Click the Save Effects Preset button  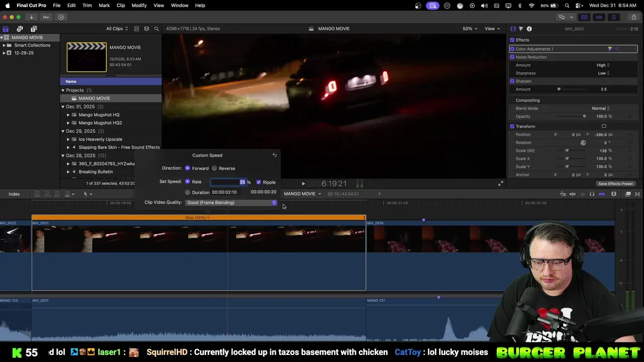(x=615, y=184)
